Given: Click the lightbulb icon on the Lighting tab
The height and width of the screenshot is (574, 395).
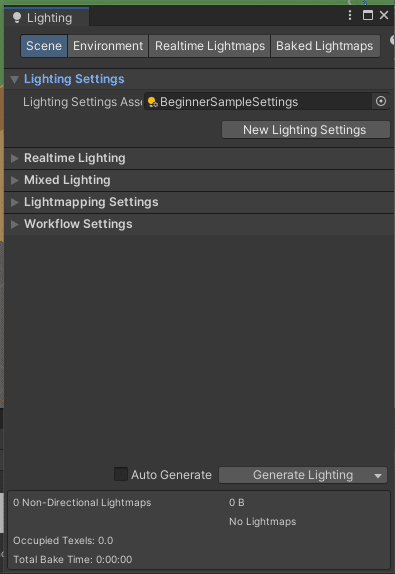Looking at the screenshot, I should click(17, 18).
